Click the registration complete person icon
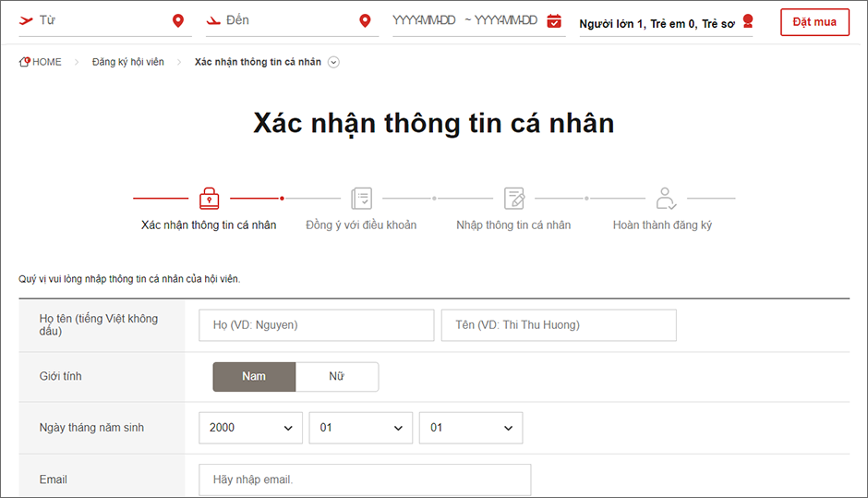Viewport: 868px width, 498px height. click(666, 198)
